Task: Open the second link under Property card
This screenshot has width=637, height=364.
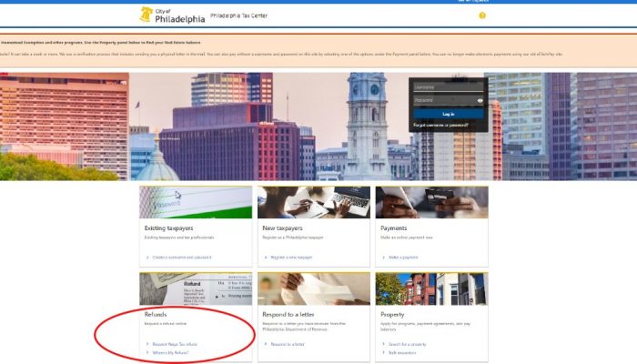Action: (x=402, y=353)
